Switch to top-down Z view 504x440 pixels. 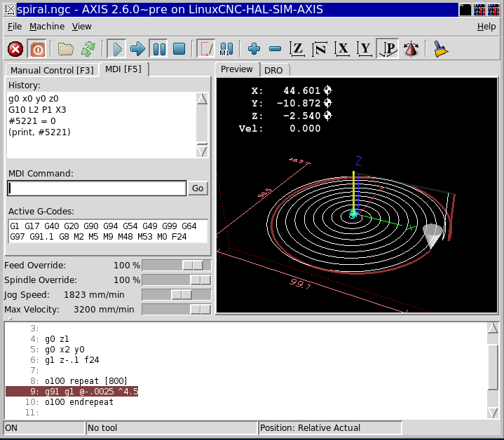[297, 50]
